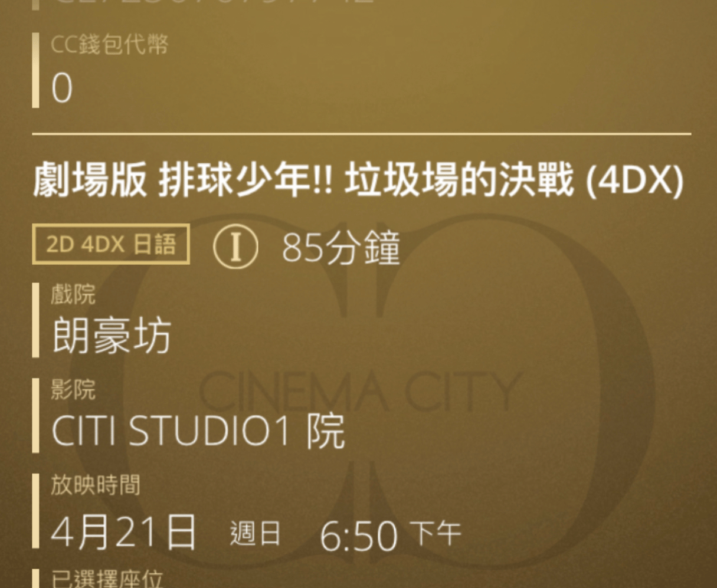Tap the showtime 6:50 下午
This screenshot has width=717, height=588.
(x=390, y=534)
